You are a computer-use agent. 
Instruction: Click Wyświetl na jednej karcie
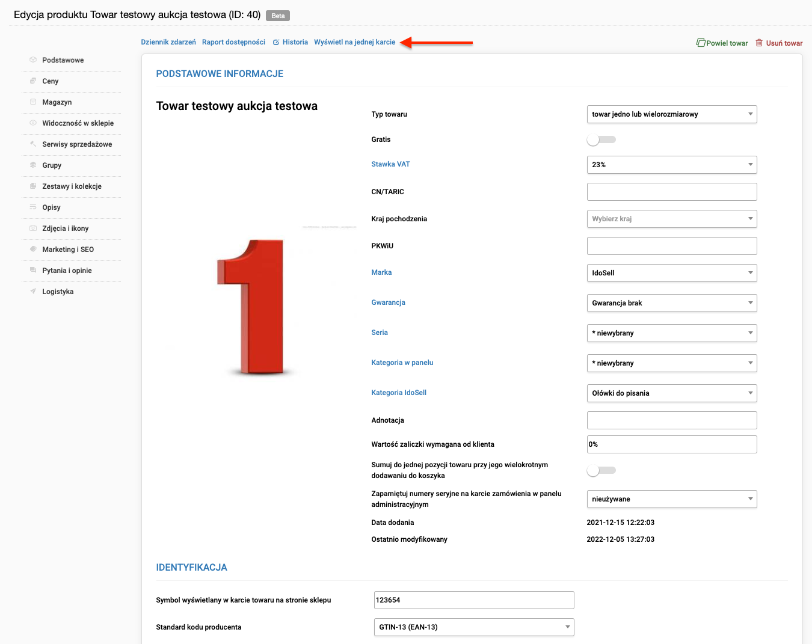point(355,42)
